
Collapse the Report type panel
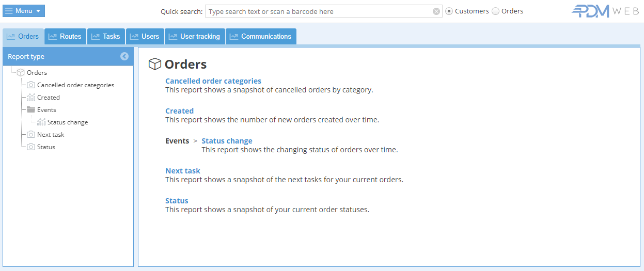tap(124, 56)
